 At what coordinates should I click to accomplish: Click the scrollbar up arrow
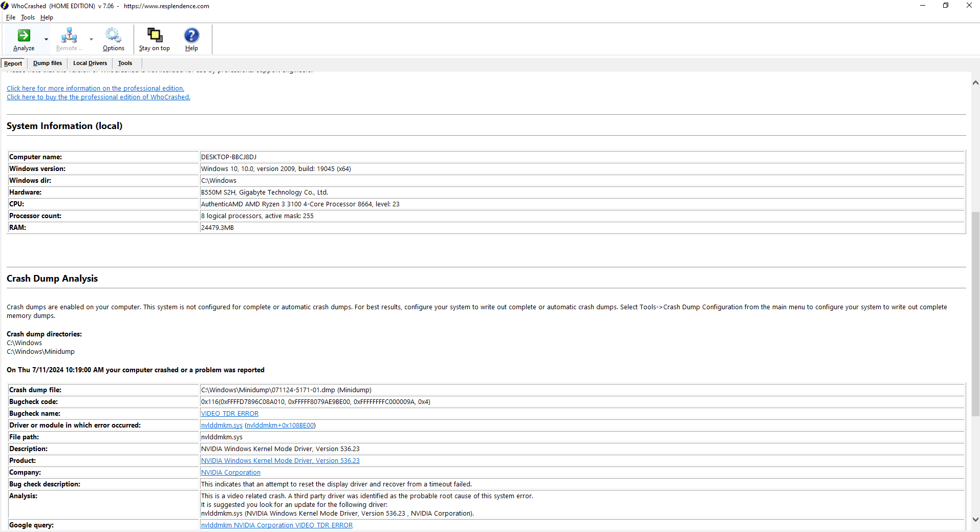tap(975, 82)
